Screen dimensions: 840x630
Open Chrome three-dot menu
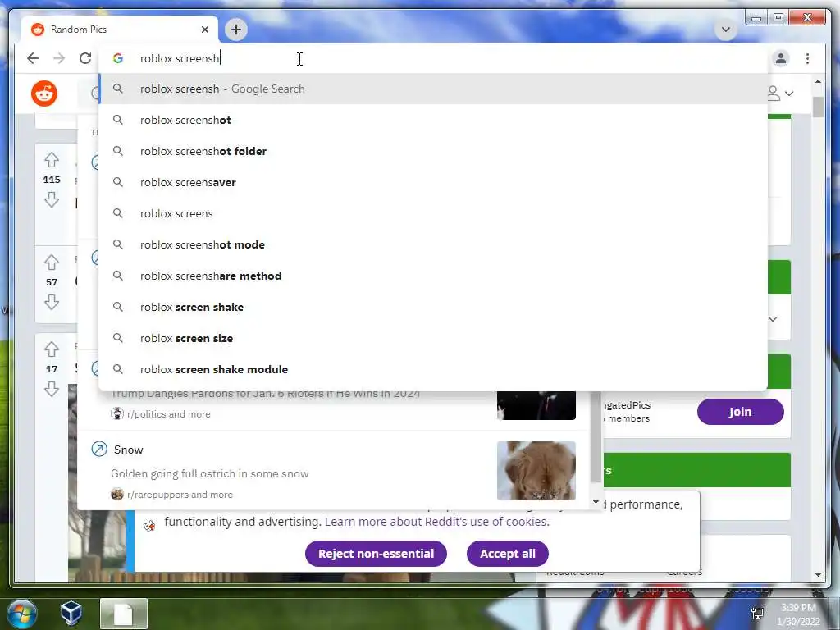[x=808, y=58]
